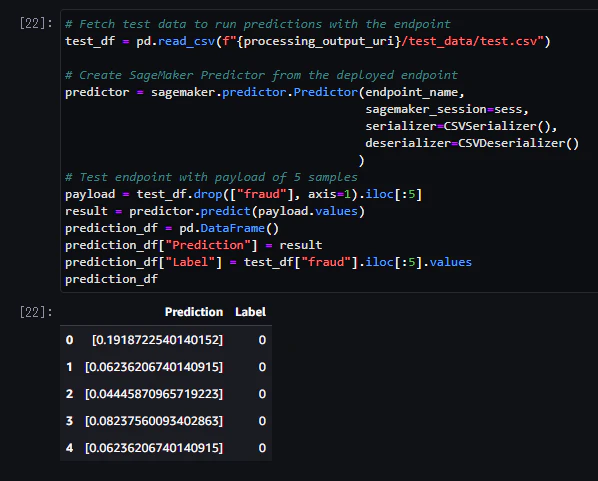598x481 pixels.
Task: Click the comment about fetching test data
Action: point(258,24)
